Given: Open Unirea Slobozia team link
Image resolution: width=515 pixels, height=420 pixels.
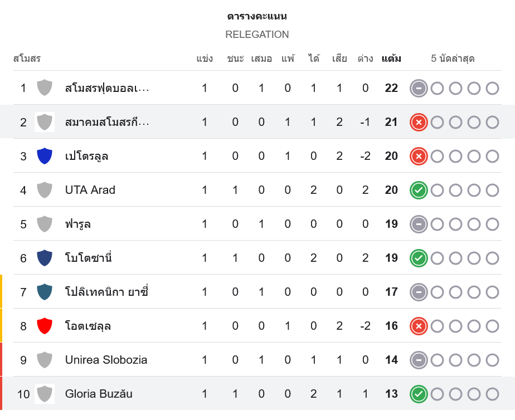Looking at the screenshot, I should (x=106, y=360).
